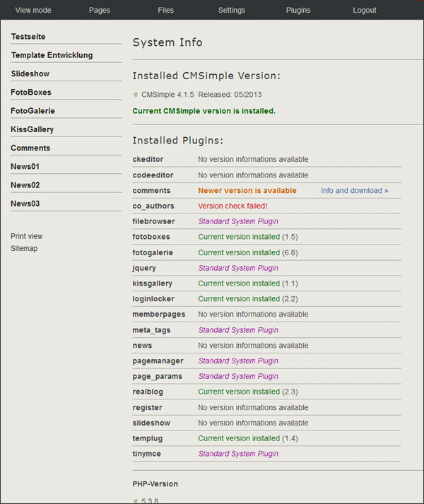Open the Files menu
The width and height of the screenshot is (424, 504).
pyautogui.click(x=165, y=11)
